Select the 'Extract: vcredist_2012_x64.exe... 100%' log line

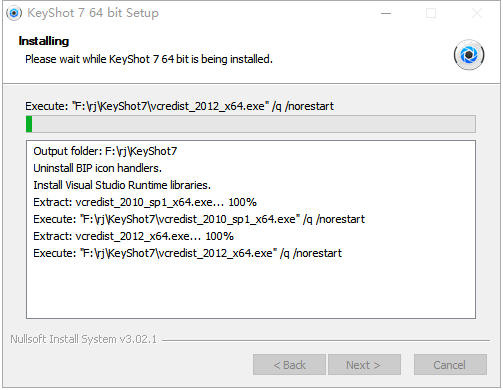coord(133,236)
